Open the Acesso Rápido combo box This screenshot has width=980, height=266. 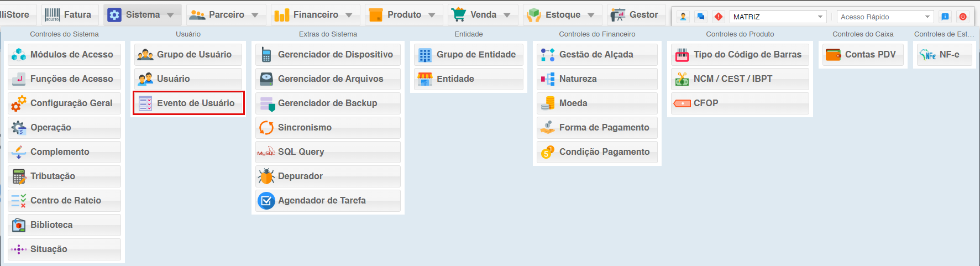click(885, 17)
